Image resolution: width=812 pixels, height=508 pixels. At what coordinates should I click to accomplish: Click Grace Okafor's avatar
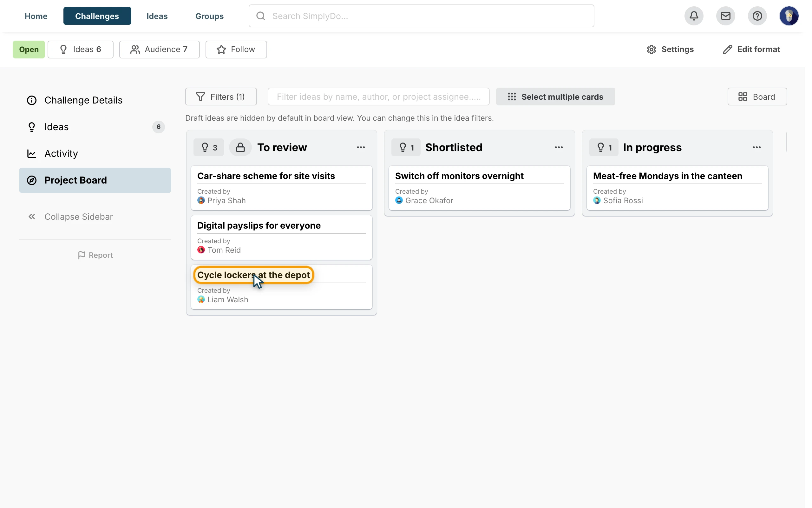(399, 201)
